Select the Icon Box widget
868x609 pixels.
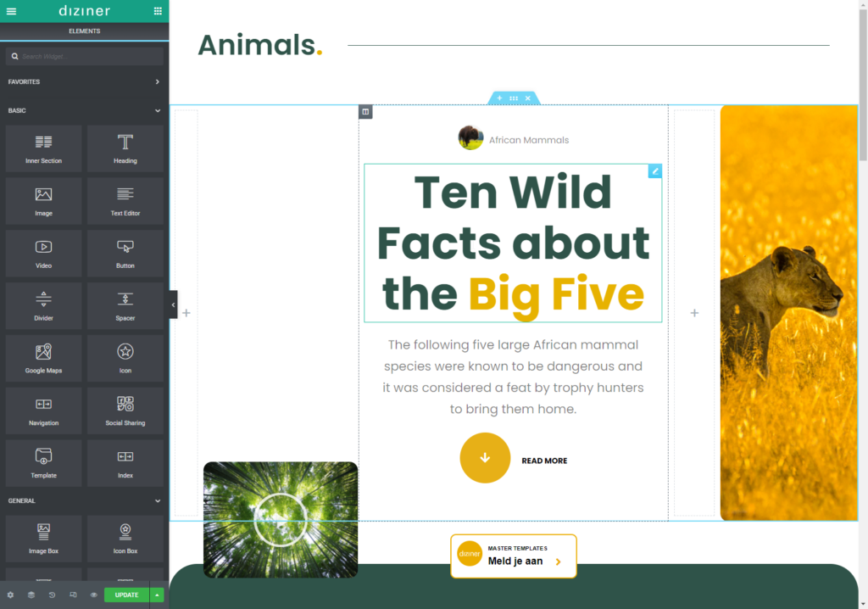[125, 539]
